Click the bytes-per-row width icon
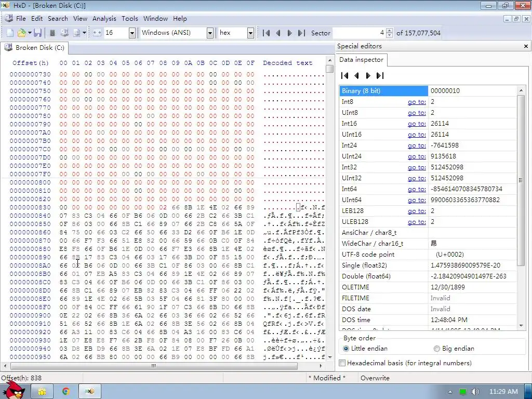This screenshot has width=532, height=399. pos(97,33)
